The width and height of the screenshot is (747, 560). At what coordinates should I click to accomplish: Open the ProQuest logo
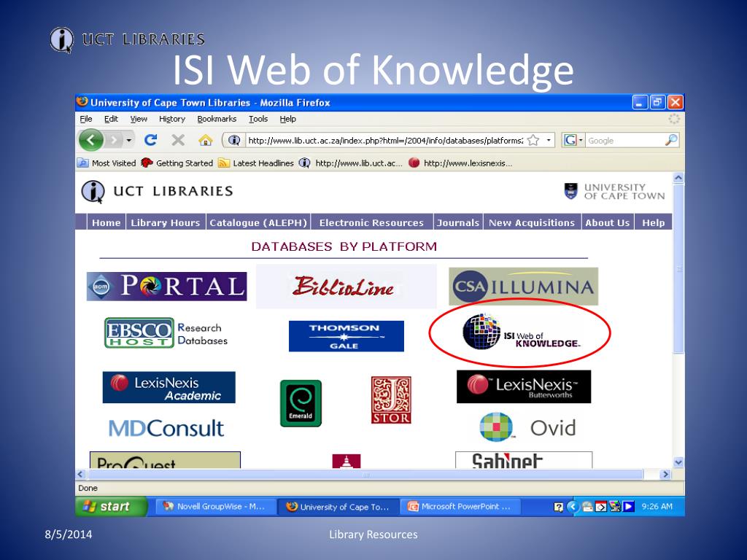[x=165, y=460]
